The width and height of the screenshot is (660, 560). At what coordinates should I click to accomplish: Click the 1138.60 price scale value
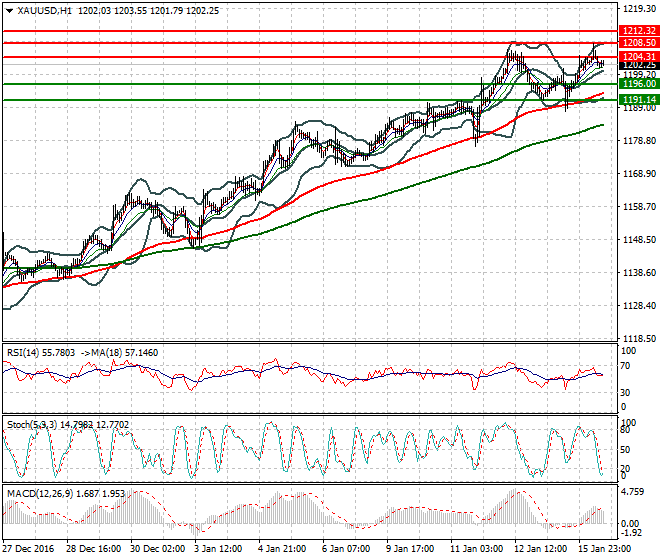tap(639, 272)
